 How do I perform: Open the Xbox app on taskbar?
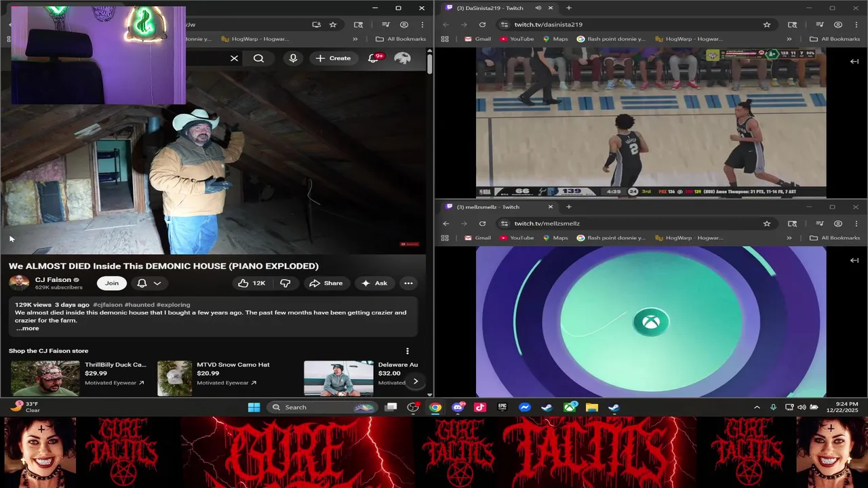click(570, 407)
